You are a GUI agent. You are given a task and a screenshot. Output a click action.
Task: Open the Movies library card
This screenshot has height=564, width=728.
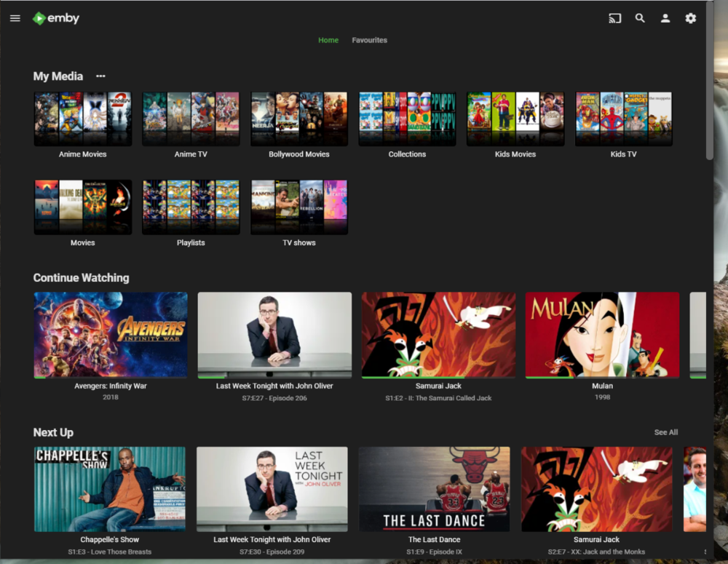click(x=83, y=207)
